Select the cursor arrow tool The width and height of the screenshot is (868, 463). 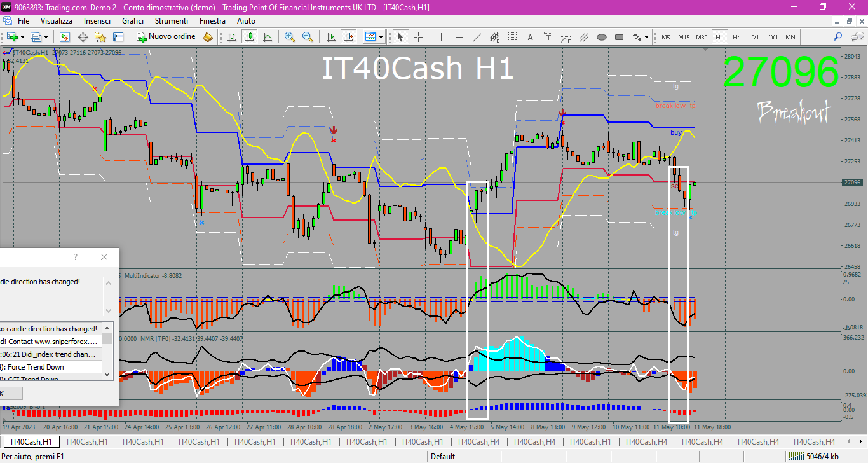(400, 37)
